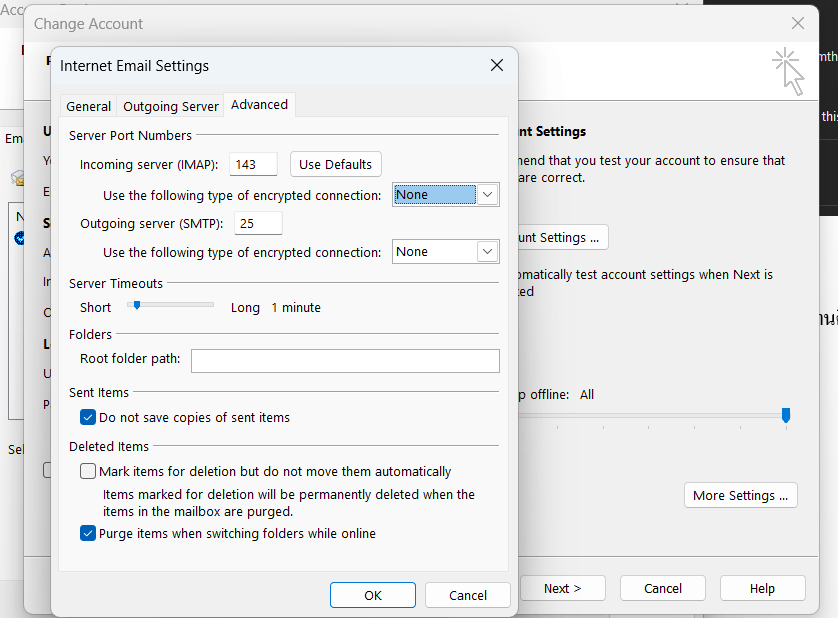Close the Internet Email Settings dialog

pos(496,65)
